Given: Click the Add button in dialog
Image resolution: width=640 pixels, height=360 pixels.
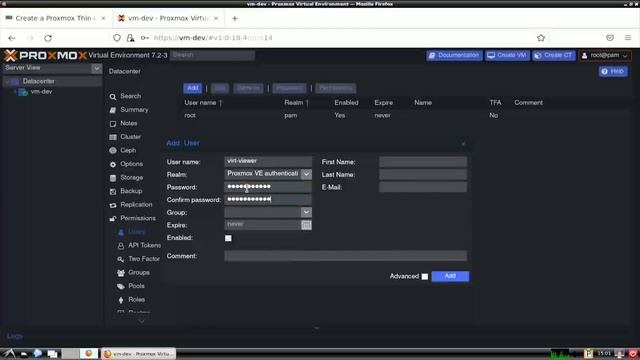Looking at the screenshot, I should [x=450, y=276].
